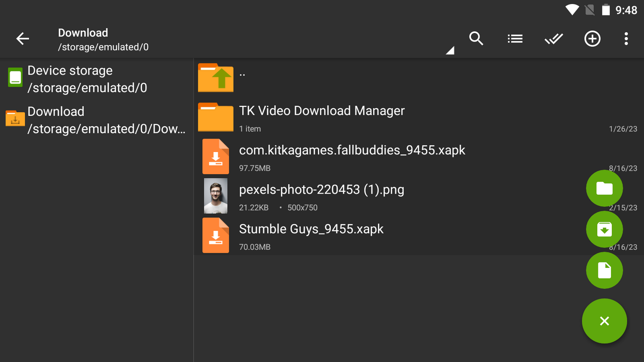Screen dimensions: 644x362
Task: Click the circled plus add icon
Action: 592,39
